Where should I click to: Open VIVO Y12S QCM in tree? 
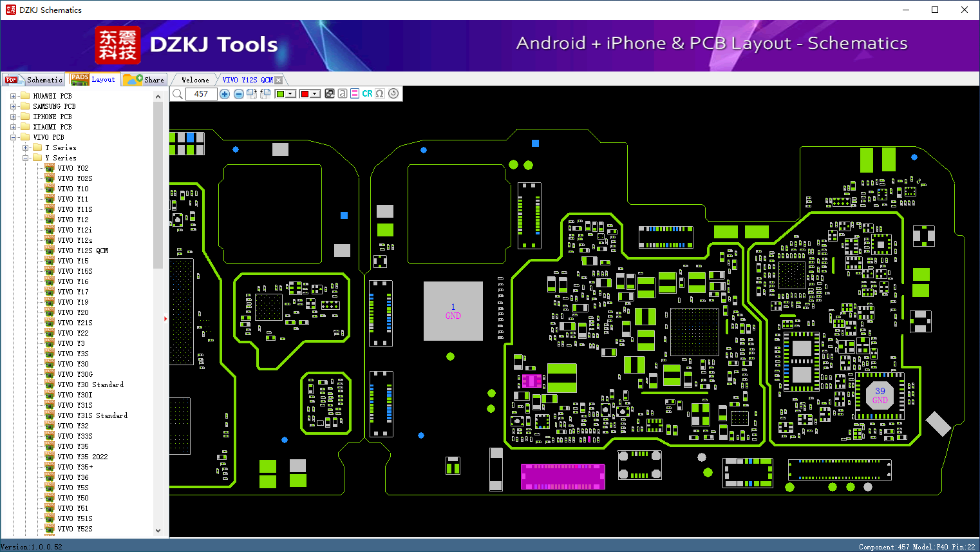[83, 251]
